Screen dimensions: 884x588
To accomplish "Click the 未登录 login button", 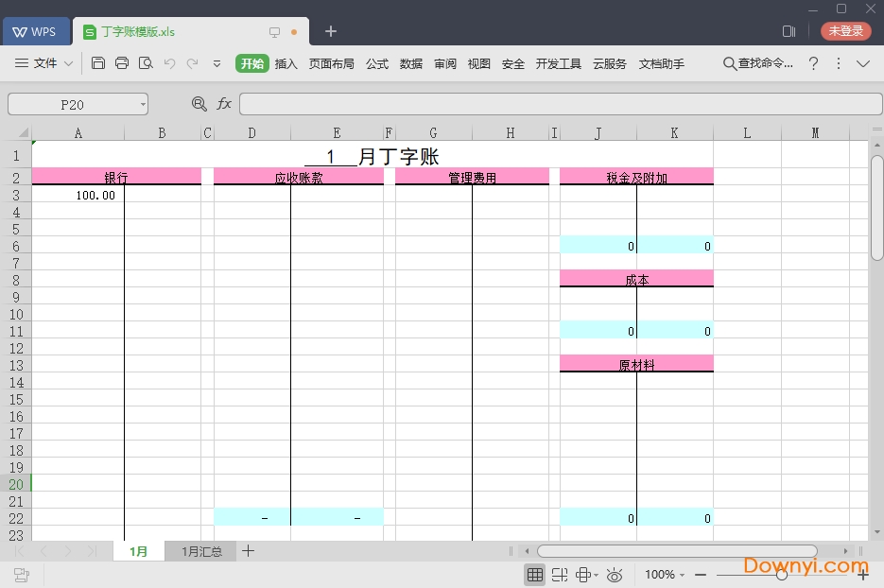I will pyautogui.click(x=844, y=30).
